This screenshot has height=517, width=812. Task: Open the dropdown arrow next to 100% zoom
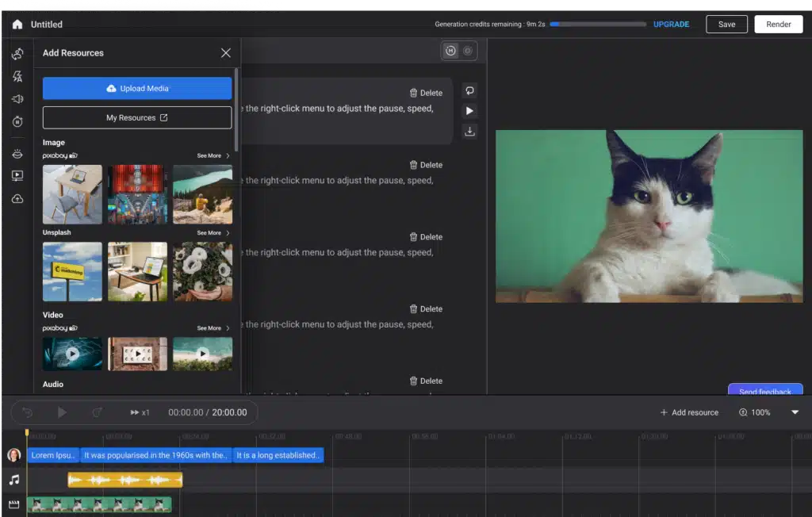[x=795, y=412]
